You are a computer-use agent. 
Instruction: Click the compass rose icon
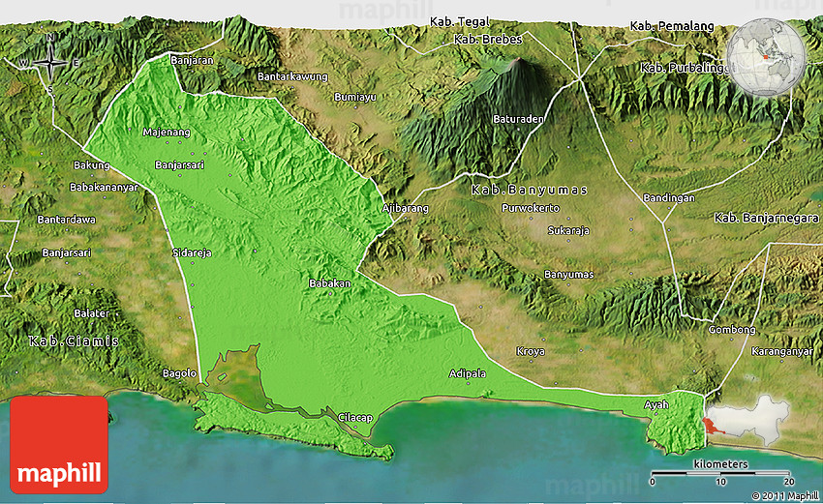[49, 64]
